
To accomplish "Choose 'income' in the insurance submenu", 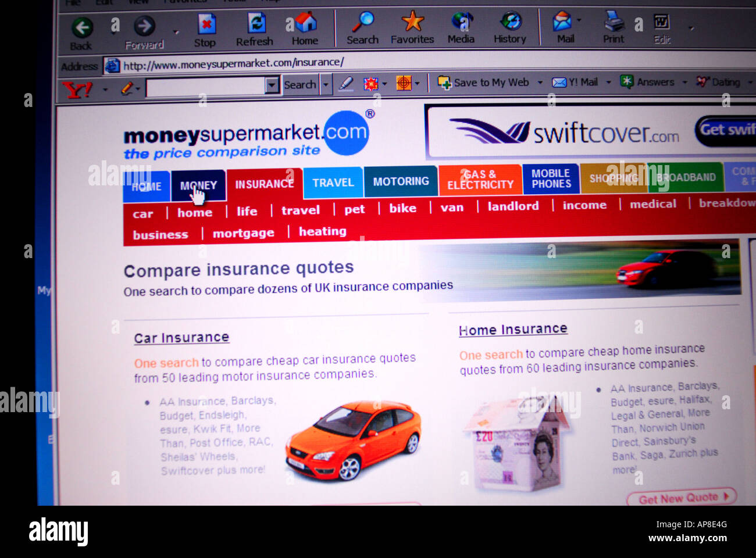I will click(584, 205).
